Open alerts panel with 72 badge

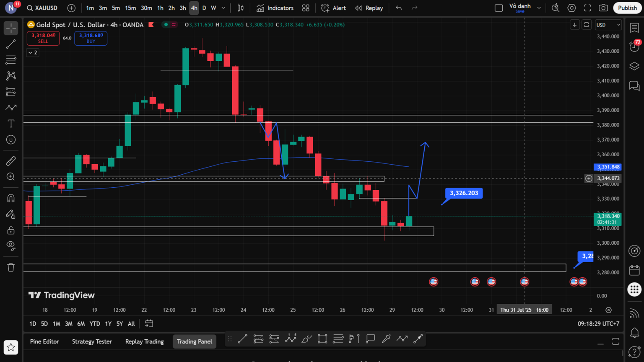pos(634,47)
